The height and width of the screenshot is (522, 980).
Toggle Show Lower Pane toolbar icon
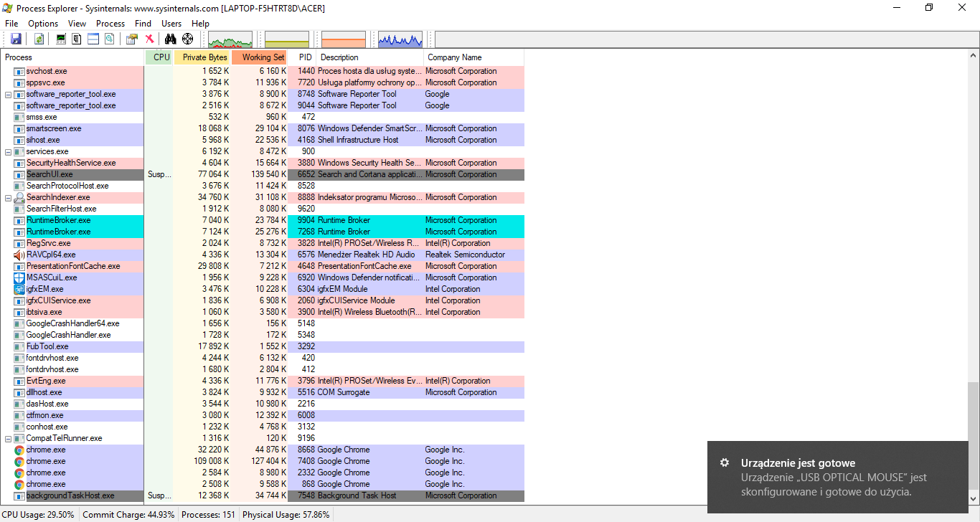click(x=93, y=39)
